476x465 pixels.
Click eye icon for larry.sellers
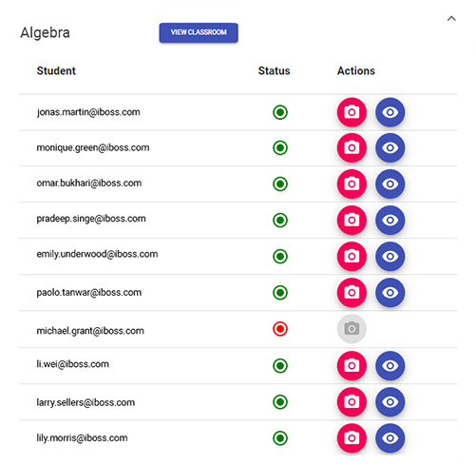click(x=390, y=401)
